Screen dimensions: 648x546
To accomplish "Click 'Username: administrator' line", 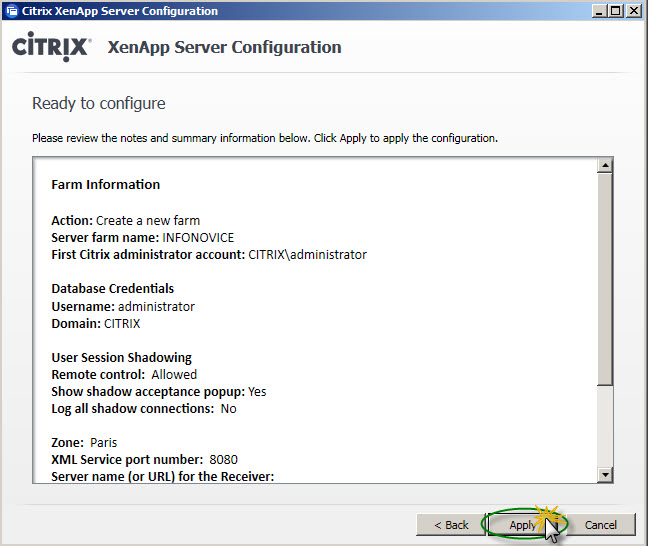I will click(x=123, y=307).
